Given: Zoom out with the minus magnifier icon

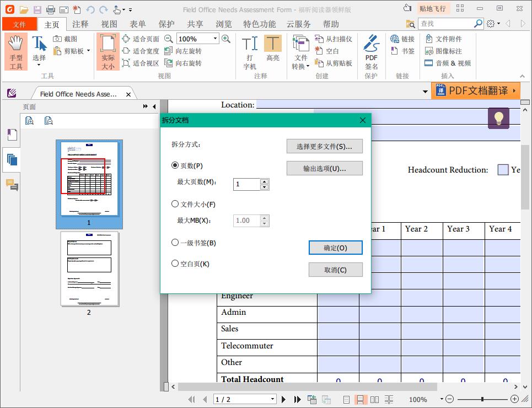Looking at the screenshot, I should point(168,39).
